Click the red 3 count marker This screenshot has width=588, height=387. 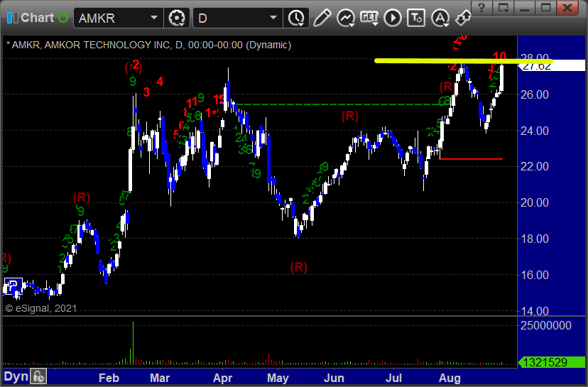coord(146,92)
